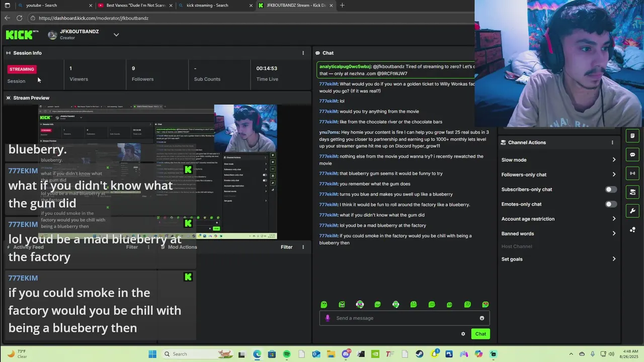Click the Stream Preview thumbnail
Image resolution: width=644 pixels, height=362 pixels.
(158, 172)
